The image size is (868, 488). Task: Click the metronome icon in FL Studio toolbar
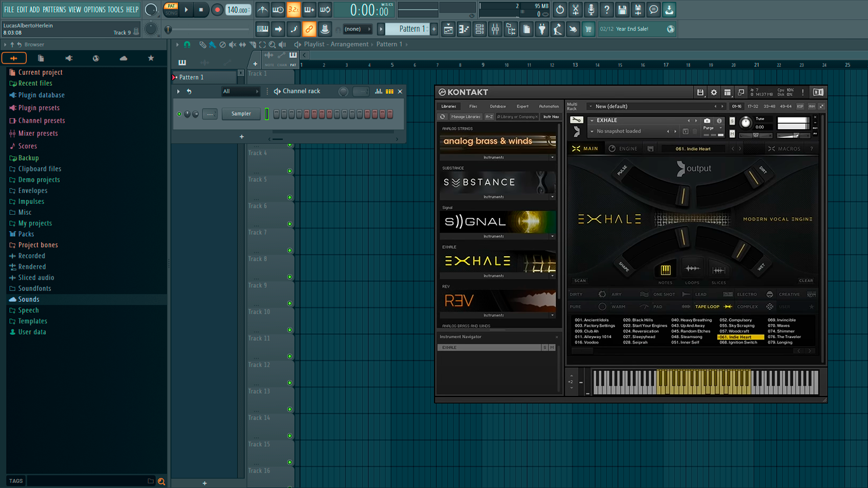click(262, 10)
